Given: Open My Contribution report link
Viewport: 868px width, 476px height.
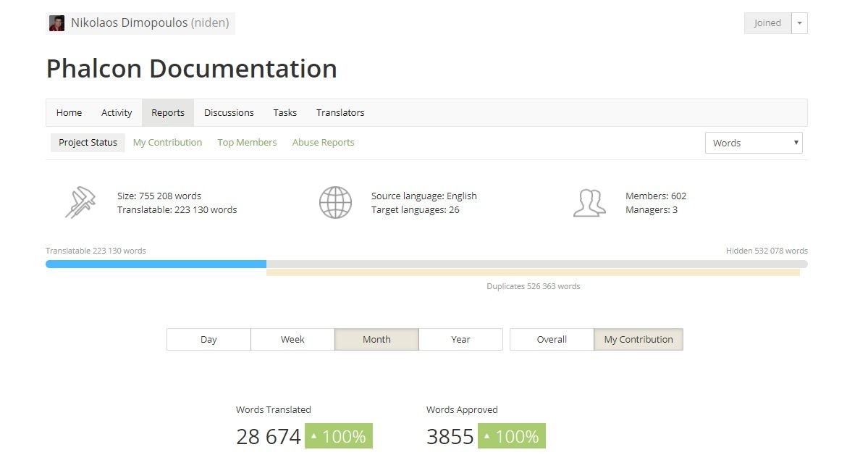Looking at the screenshot, I should [167, 143].
